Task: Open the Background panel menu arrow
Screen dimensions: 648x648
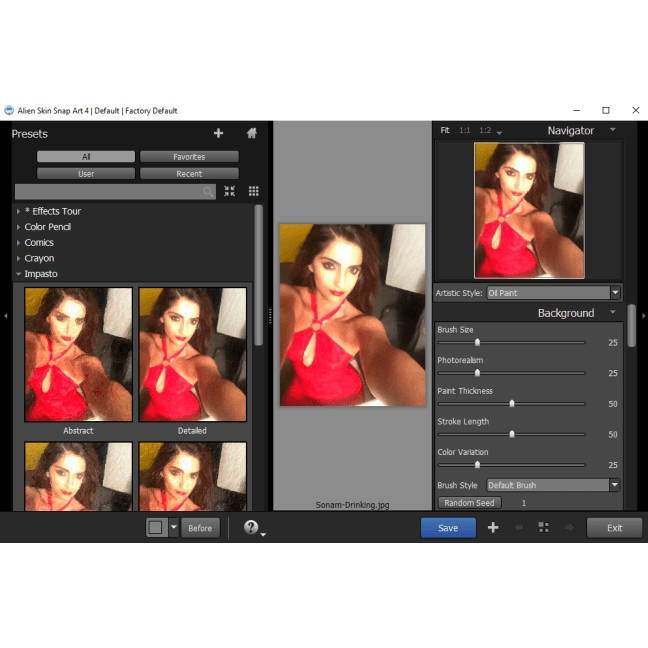Action: 612,312
